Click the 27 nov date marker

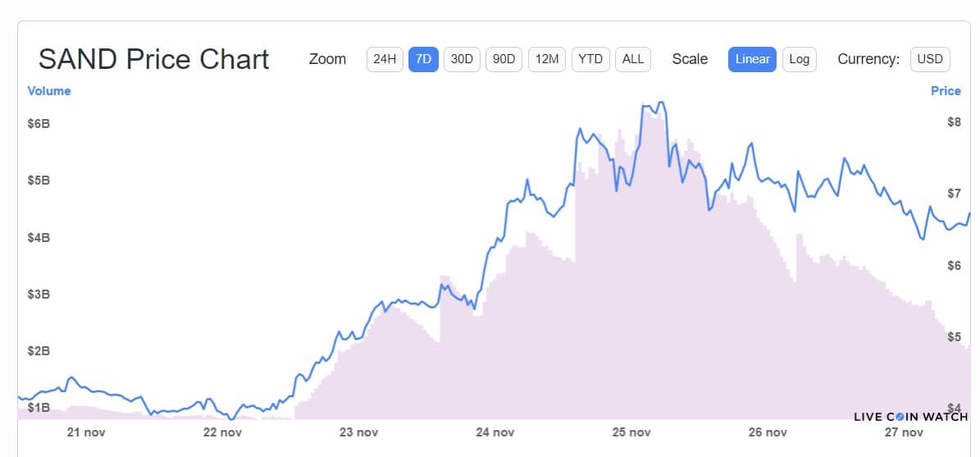[904, 432]
